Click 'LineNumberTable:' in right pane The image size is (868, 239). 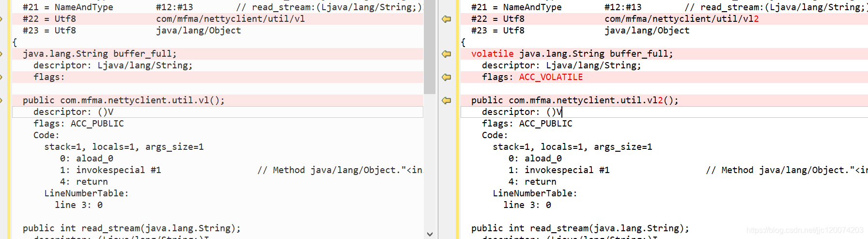535,193
